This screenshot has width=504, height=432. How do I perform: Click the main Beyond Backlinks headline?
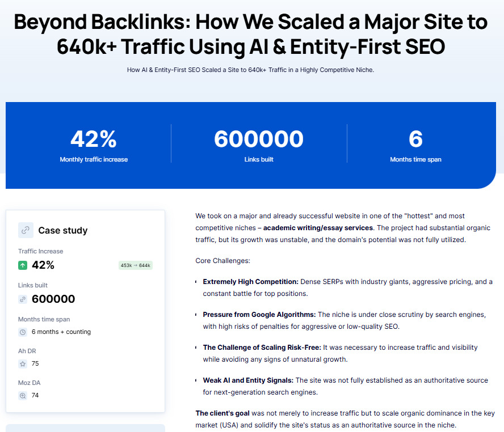click(252, 34)
